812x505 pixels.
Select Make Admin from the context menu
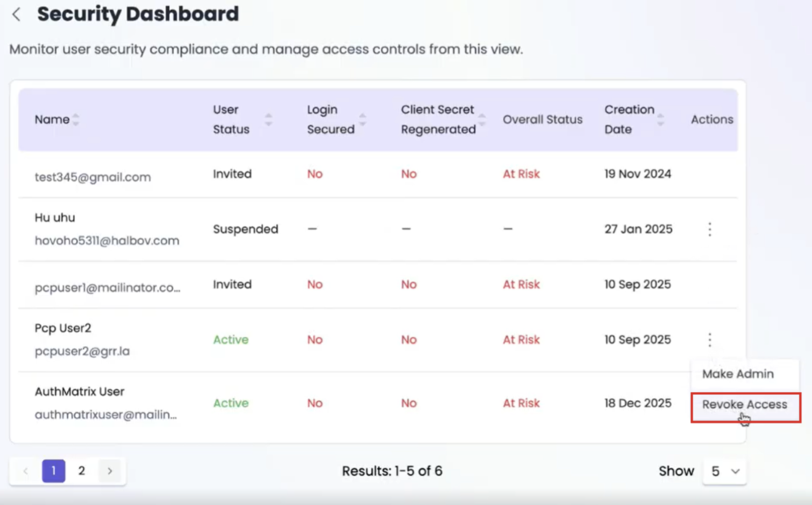[738, 374]
